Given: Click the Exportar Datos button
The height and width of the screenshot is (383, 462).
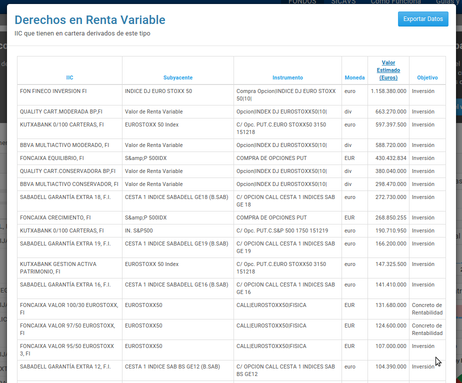Looking at the screenshot, I should click(423, 19).
